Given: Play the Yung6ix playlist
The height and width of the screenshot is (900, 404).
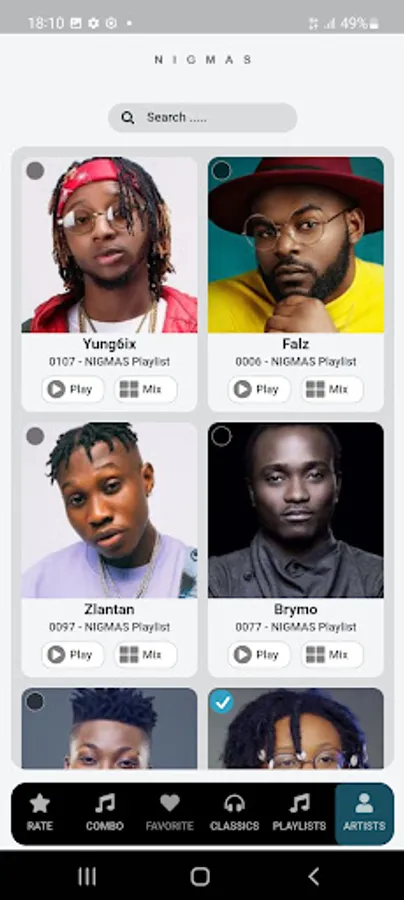Looking at the screenshot, I should click(73, 389).
